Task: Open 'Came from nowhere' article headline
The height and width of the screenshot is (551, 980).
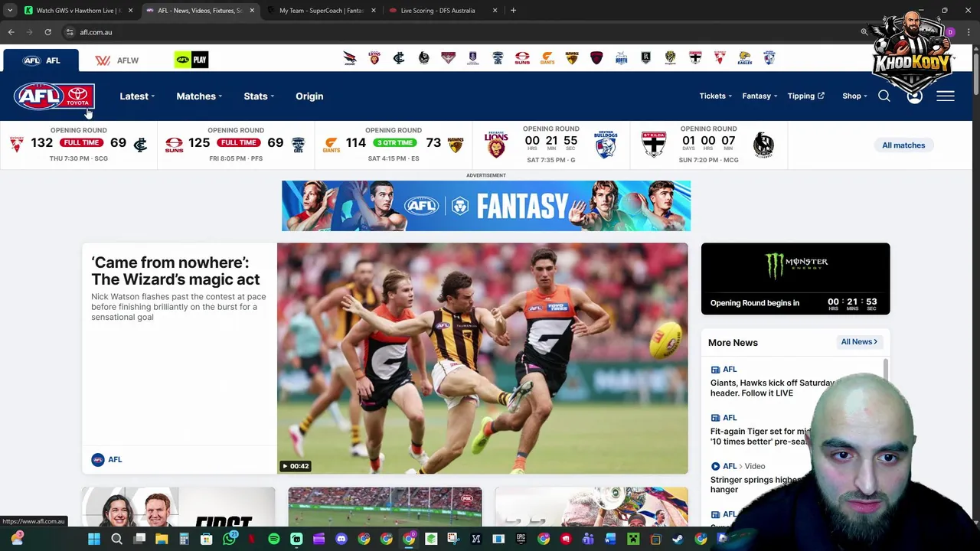Action: point(175,271)
